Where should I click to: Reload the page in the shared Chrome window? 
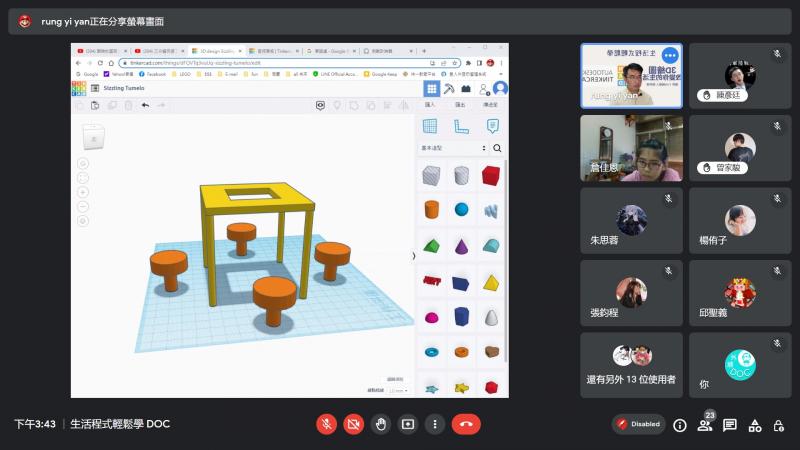coord(100,63)
